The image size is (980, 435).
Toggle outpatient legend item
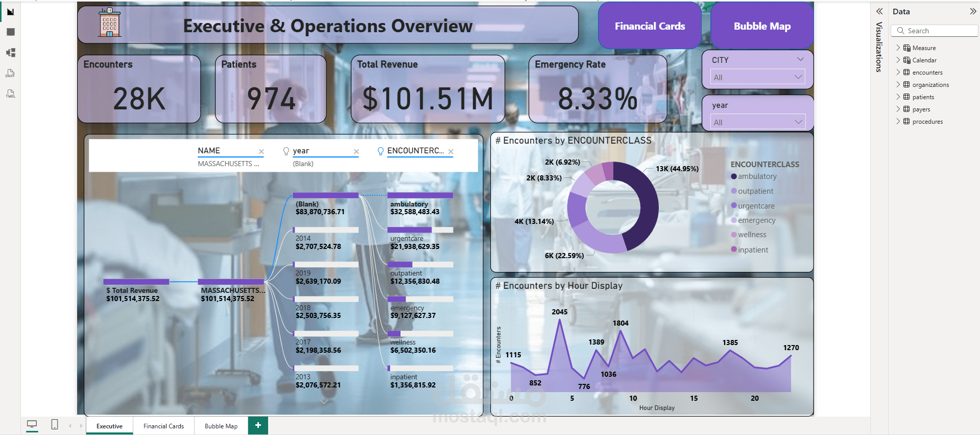tap(752, 191)
